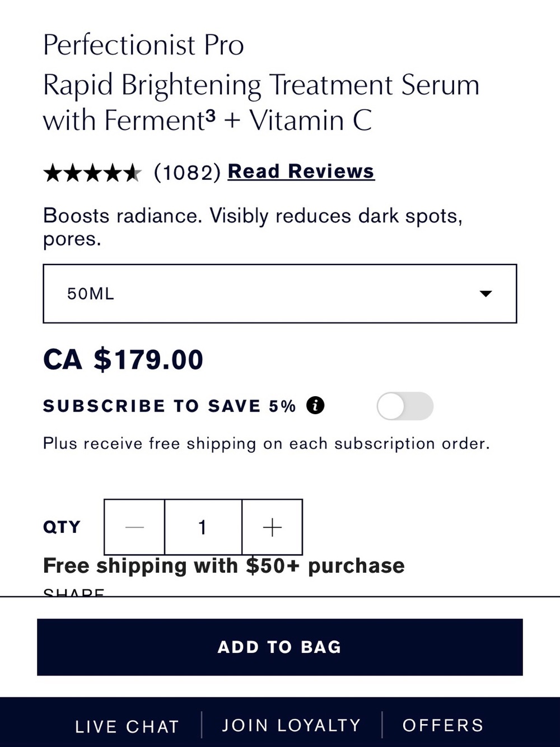Image resolution: width=560 pixels, height=747 pixels.
Task: Click the quantity value field
Action: [203, 527]
